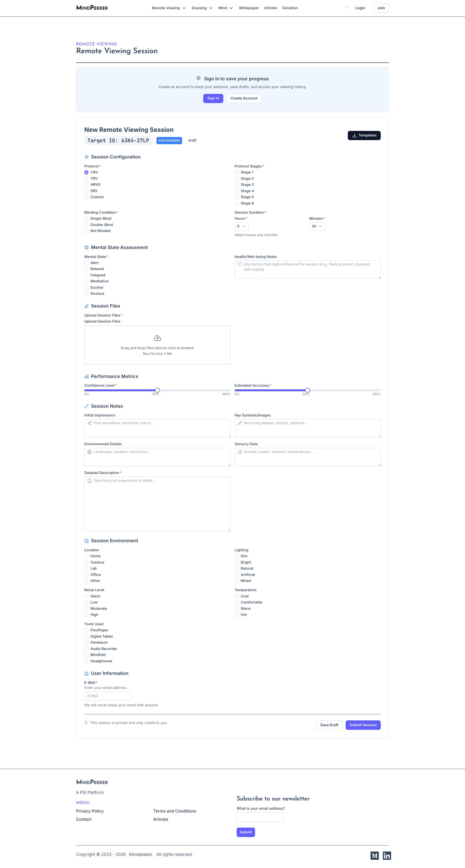Open the Minutes dropdown
Image resolution: width=465 pixels, height=868 pixels.
[x=317, y=226]
